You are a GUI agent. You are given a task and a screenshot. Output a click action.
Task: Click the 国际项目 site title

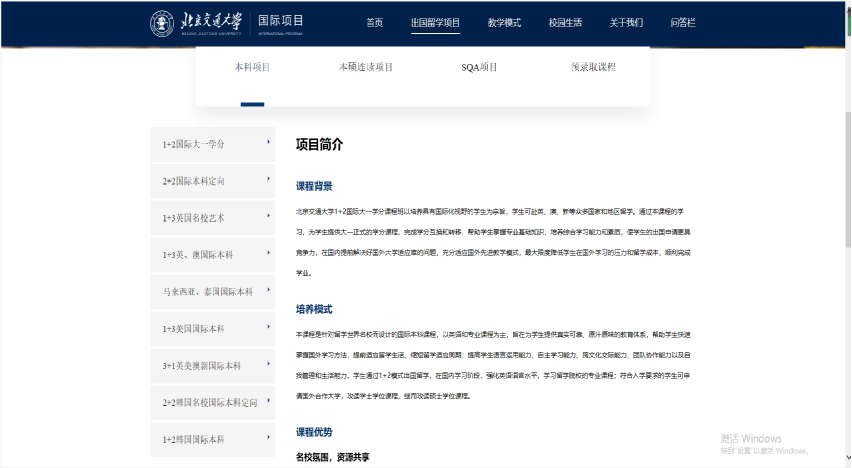pyautogui.click(x=280, y=21)
